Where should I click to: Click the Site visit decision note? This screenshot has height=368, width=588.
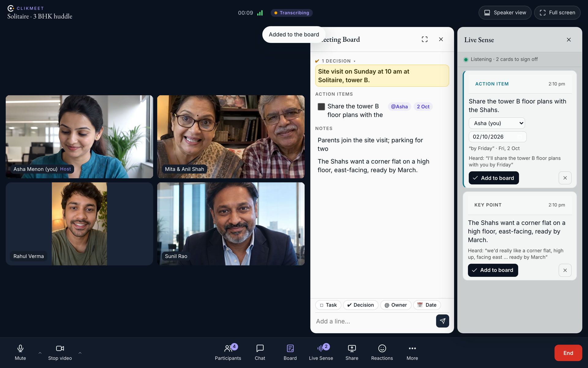click(382, 75)
